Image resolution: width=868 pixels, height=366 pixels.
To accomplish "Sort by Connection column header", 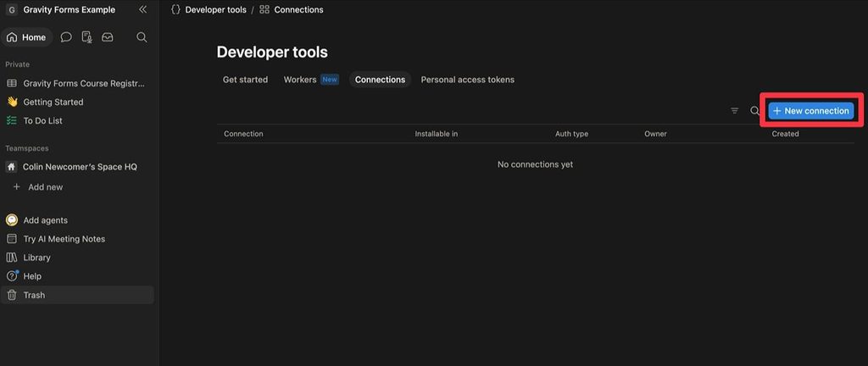I will click(x=243, y=134).
